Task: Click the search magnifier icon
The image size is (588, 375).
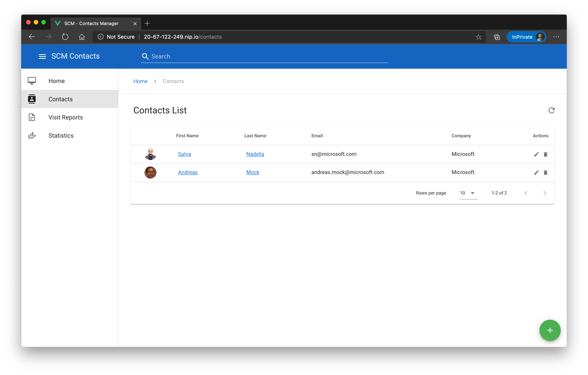Action: (x=145, y=56)
